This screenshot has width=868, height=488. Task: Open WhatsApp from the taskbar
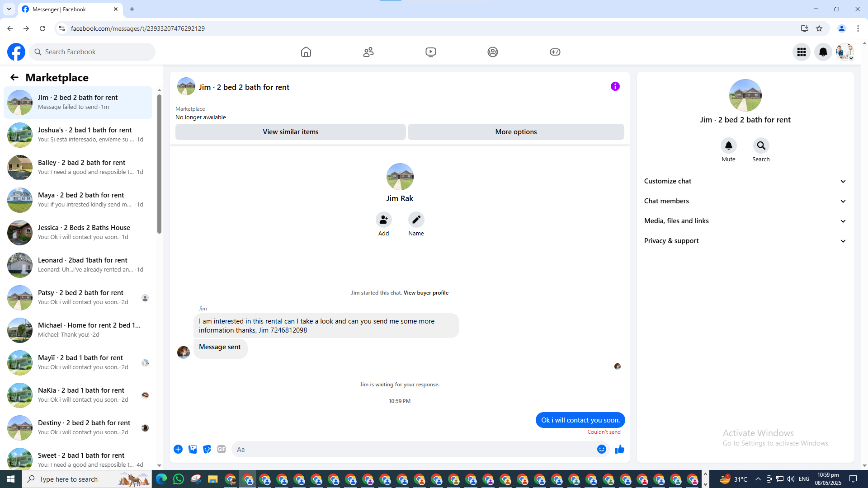click(179, 479)
